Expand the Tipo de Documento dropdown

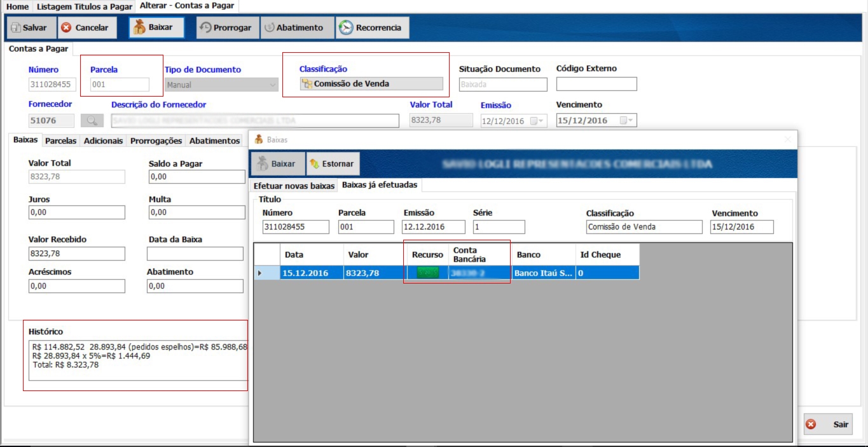pyautogui.click(x=273, y=85)
